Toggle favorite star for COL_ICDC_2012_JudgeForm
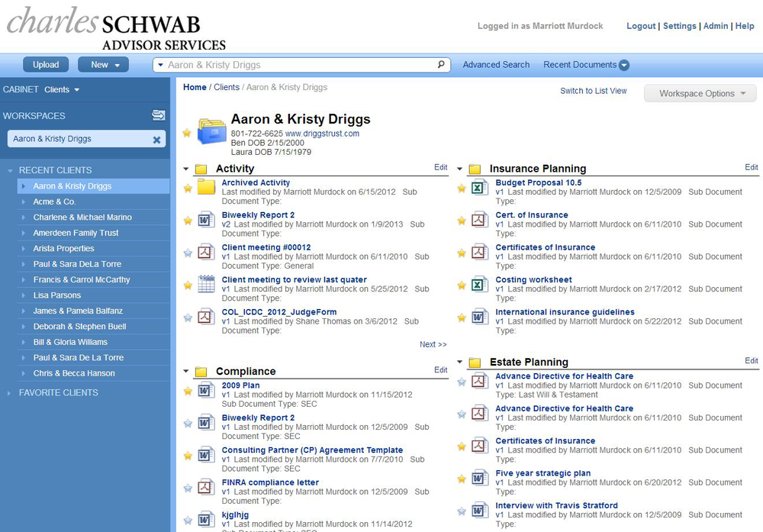 [188, 318]
